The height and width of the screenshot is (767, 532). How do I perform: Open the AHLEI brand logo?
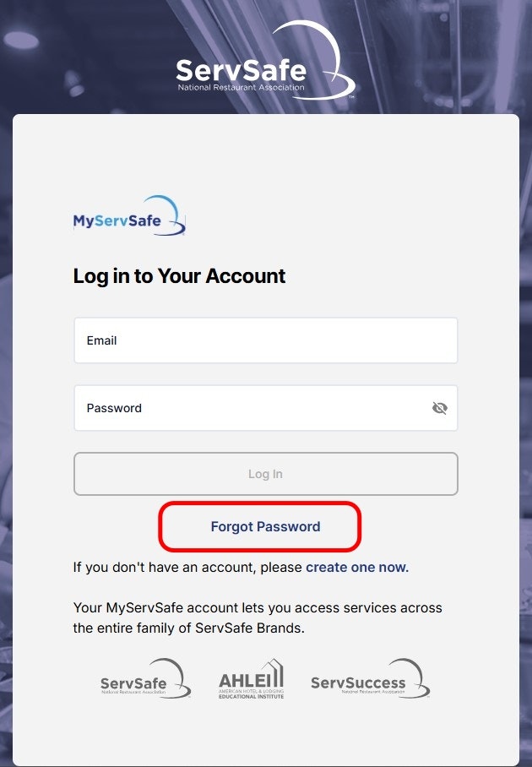pyautogui.click(x=251, y=679)
